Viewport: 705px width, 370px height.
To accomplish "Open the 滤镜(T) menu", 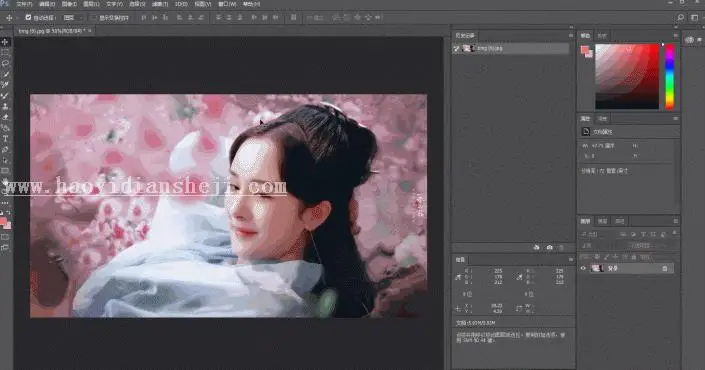I will pyautogui.click(x=159, y=4).
